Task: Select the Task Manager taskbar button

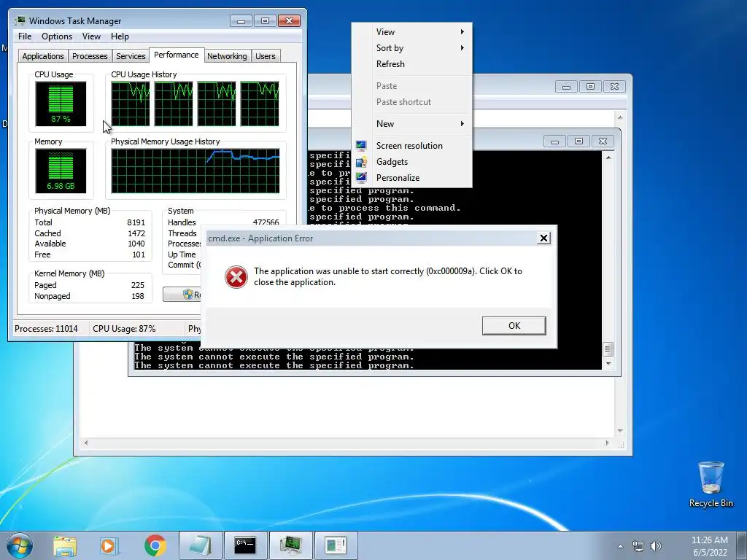Action: click(x=290, y=545)
